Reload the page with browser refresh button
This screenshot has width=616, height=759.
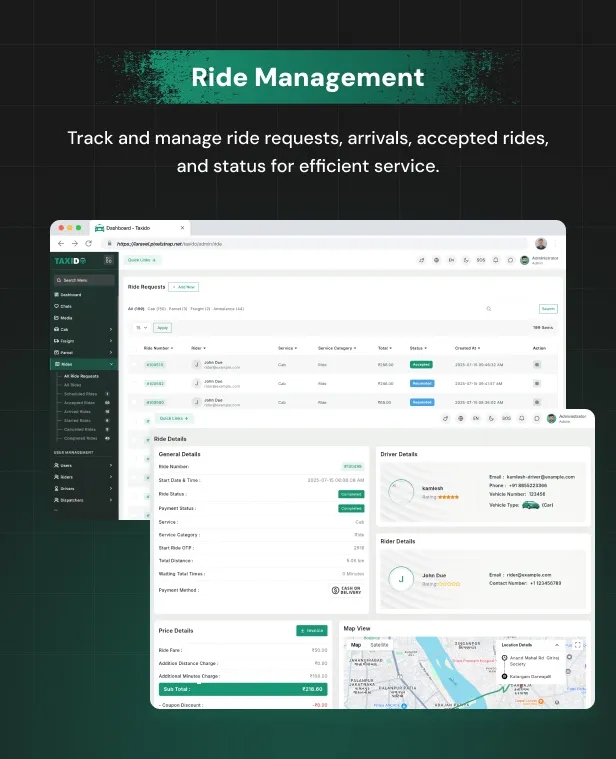[88, 243]
